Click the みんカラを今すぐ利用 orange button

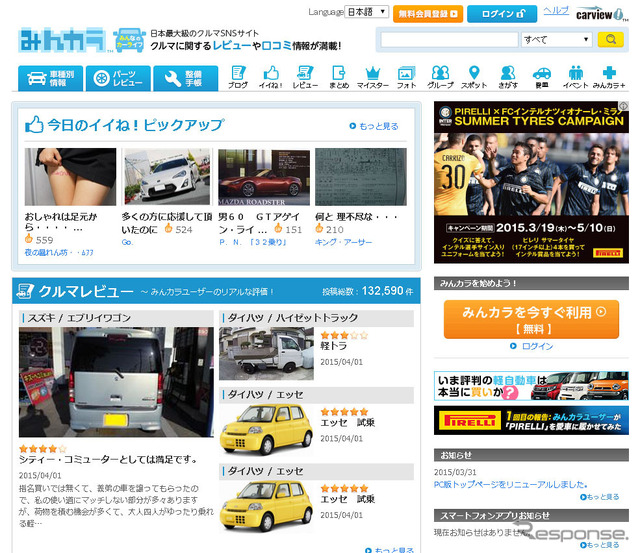531,320
